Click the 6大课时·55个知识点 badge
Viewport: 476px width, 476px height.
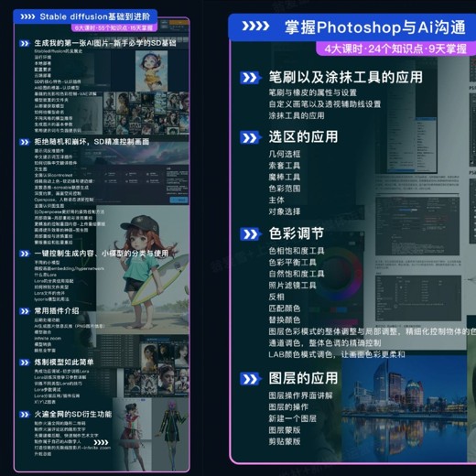[114, 27]
